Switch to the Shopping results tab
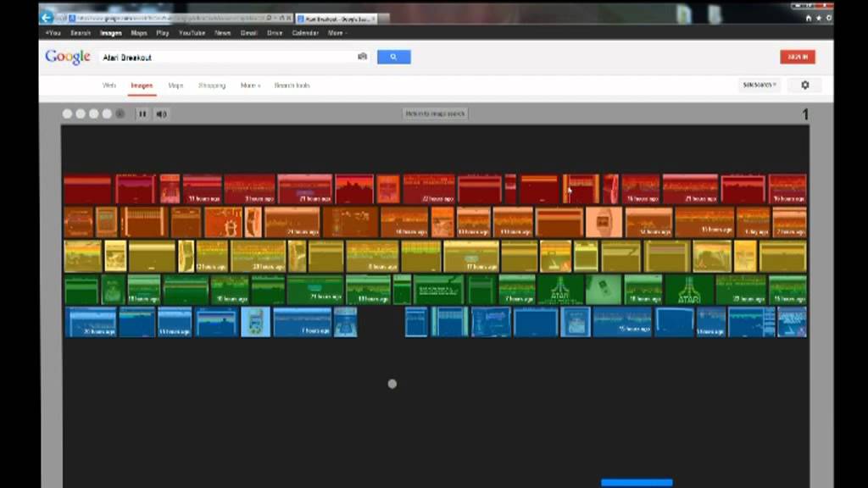The width and height of the screenshot is (868, 488). click(212, 86)
